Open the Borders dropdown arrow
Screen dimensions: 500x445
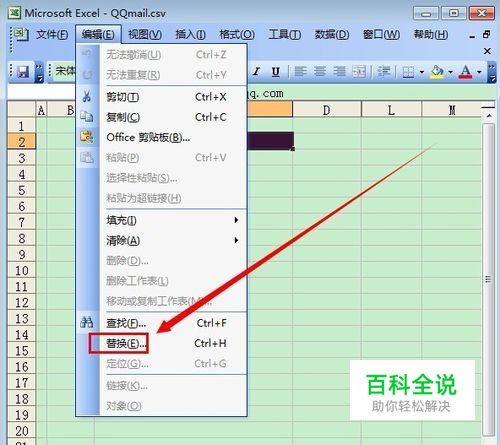tap(422, 72)
